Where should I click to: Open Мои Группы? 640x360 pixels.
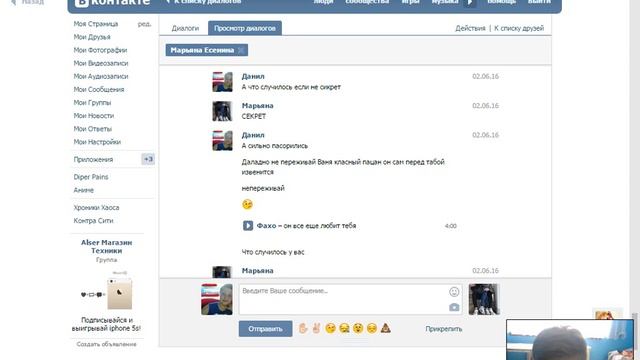click(92, 102)
